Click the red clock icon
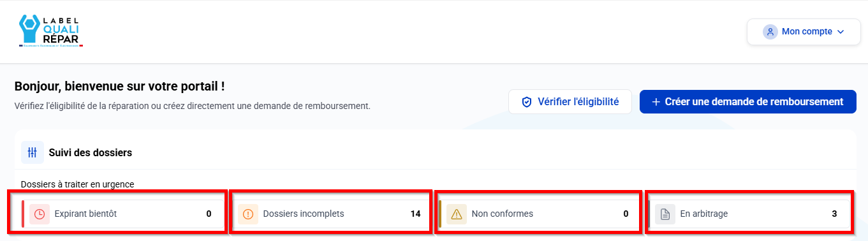 pyautogui.click(x=40, y=214)
